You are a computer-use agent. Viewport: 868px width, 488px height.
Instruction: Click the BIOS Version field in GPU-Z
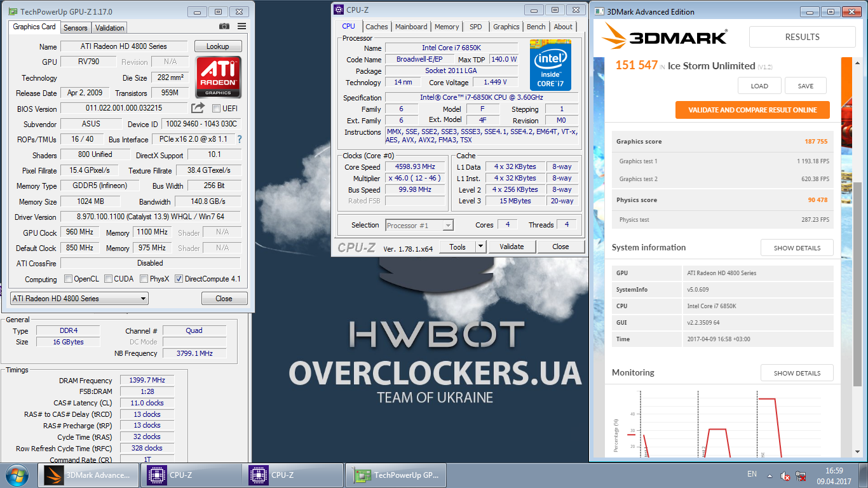tap(124, 108)
